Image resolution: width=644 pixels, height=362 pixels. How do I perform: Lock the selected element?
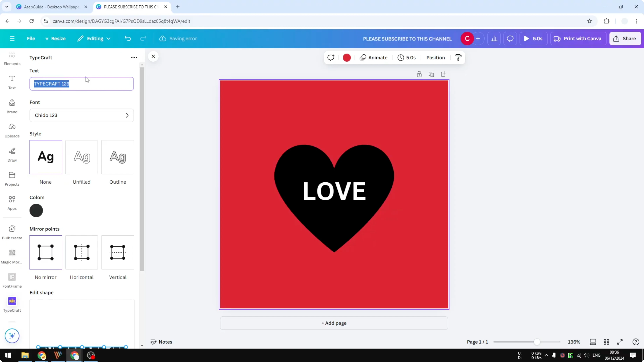(x=419, y=74)
